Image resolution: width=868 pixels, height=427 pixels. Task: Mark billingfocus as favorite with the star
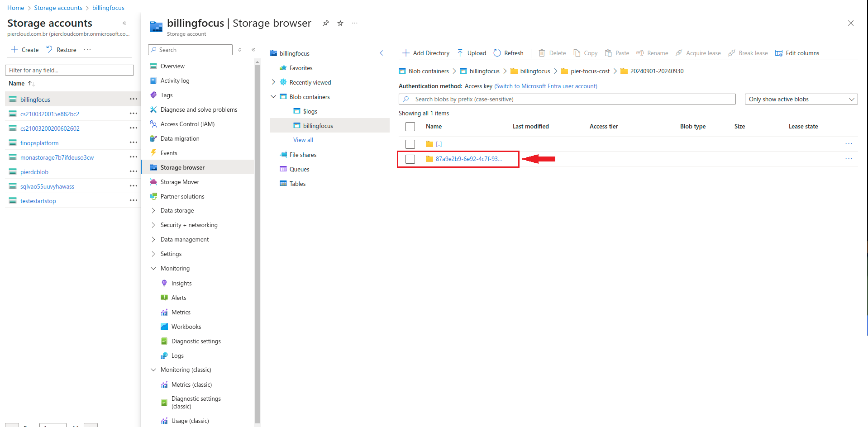coord(340,23)
